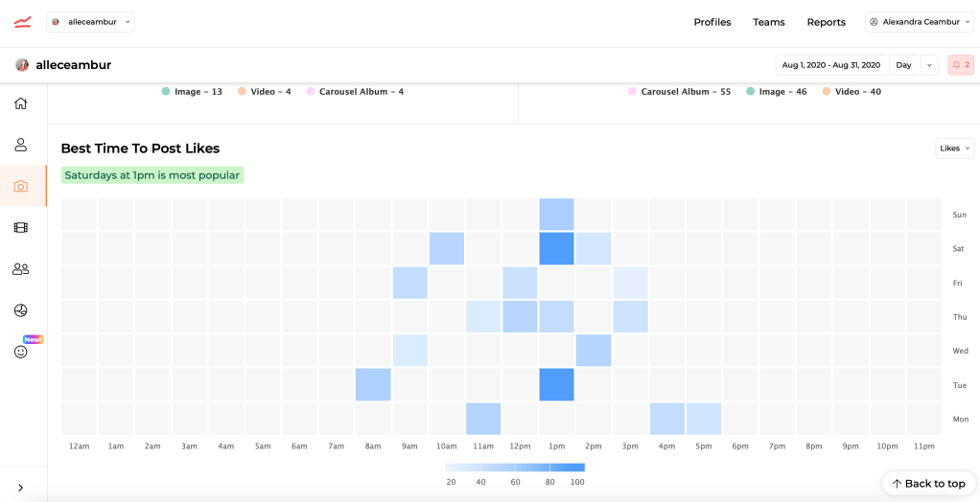Screen dimensions: 980x502
Task: Click the smiley face icon marked New
Action: [20, 352]
